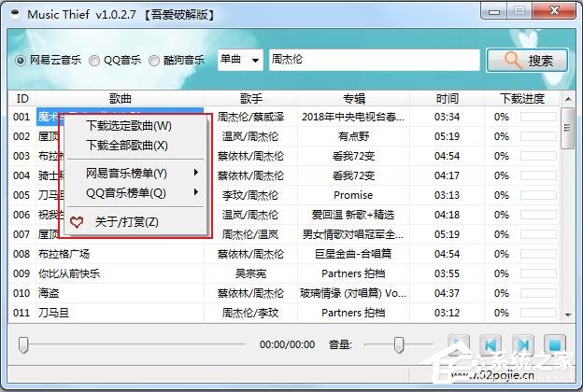Image resolution: width=583 pixels, height=392 pixels.
Task: Click album cell 2018年中央电视台春...
Action: point(353,117)
